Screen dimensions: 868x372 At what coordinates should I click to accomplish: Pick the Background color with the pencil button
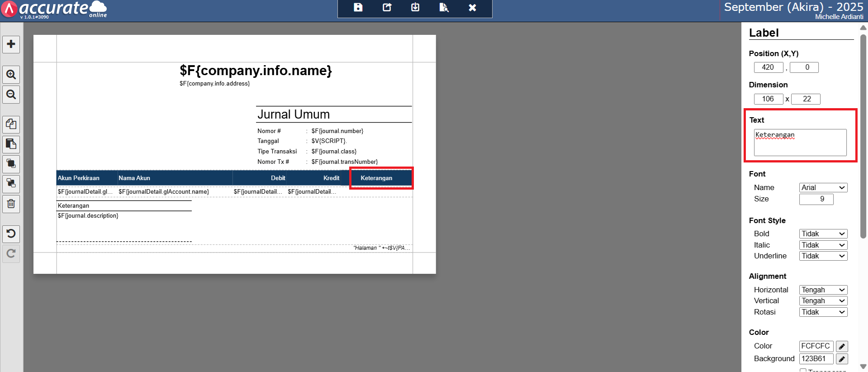click(x=841, y=359)
